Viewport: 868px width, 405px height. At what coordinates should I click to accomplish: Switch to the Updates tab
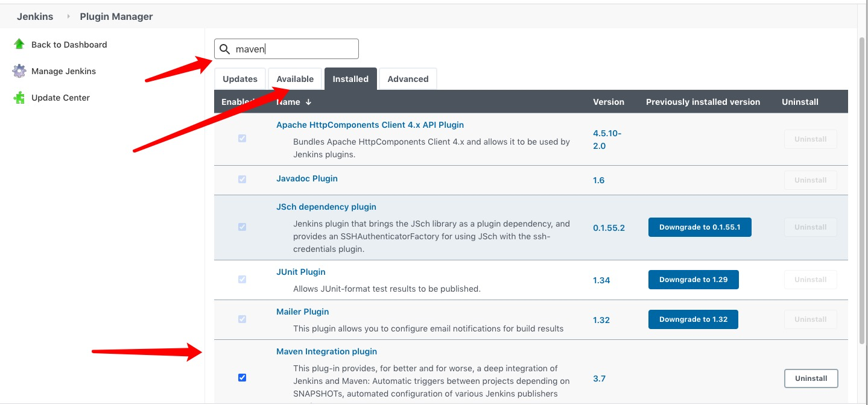[240, 79]
